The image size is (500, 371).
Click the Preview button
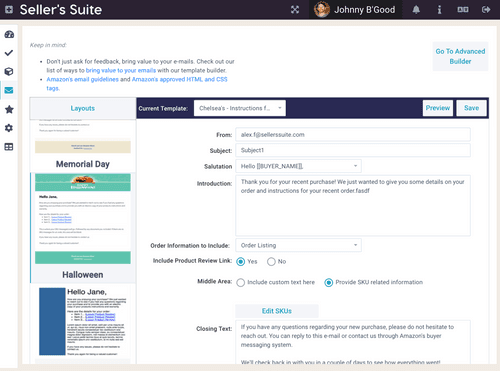(438, 108)
